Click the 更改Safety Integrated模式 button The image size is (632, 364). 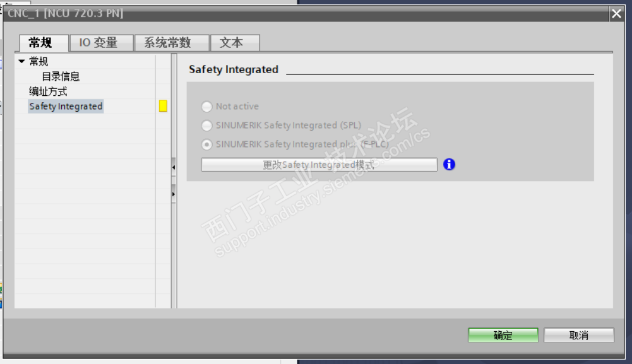point(319,165)
